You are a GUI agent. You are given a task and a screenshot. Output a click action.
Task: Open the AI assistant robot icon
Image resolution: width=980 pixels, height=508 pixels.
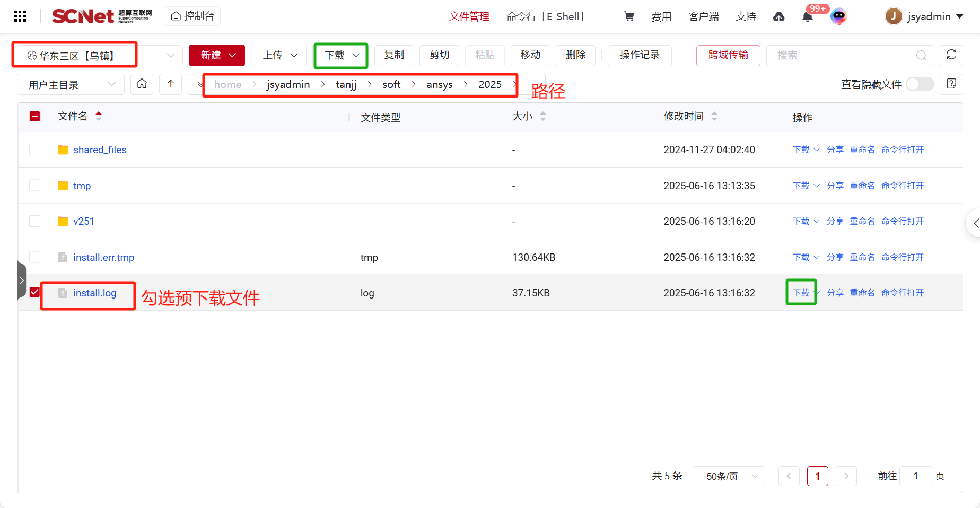coord(838,16)
